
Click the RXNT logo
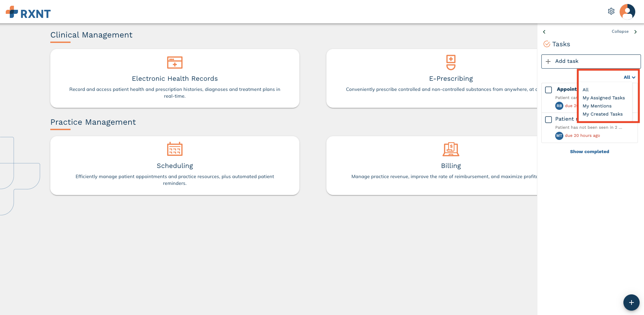28,13
